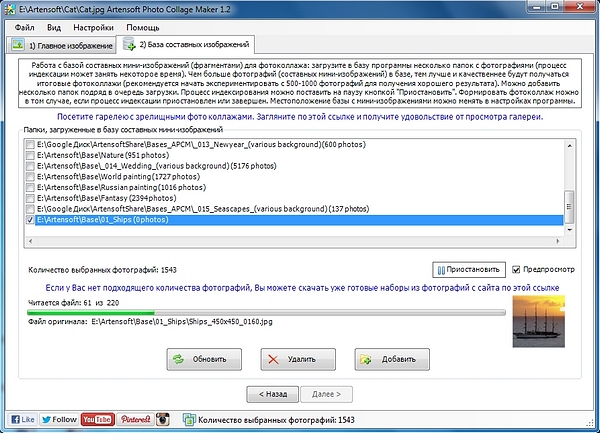Check the Russian painting folder checkbox

point(30,187)
